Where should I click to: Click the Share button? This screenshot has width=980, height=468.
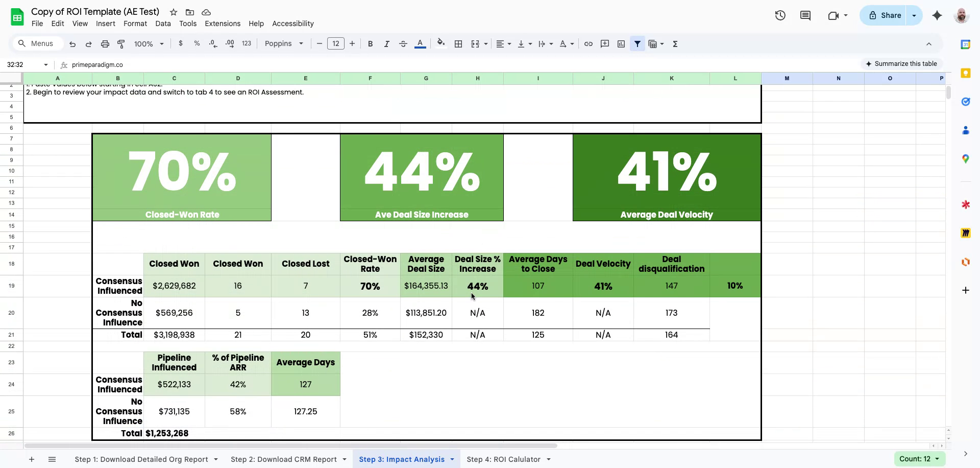click(885, 15)
